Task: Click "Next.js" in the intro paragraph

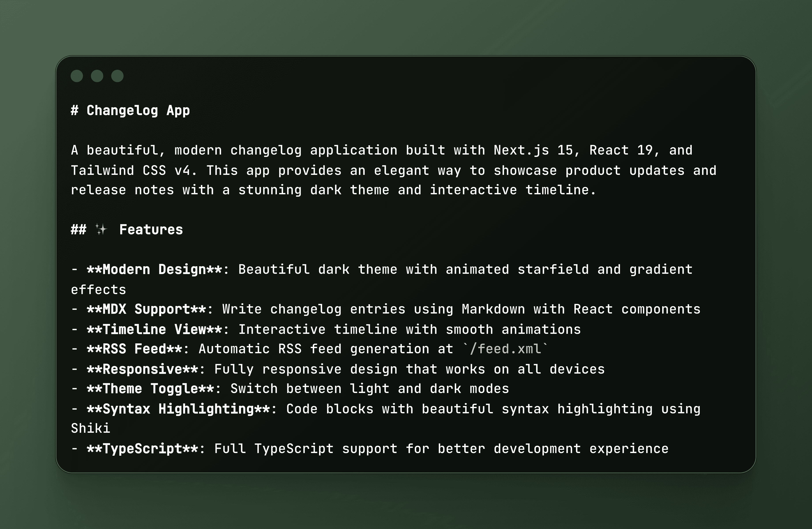Action: pos(521,150)
